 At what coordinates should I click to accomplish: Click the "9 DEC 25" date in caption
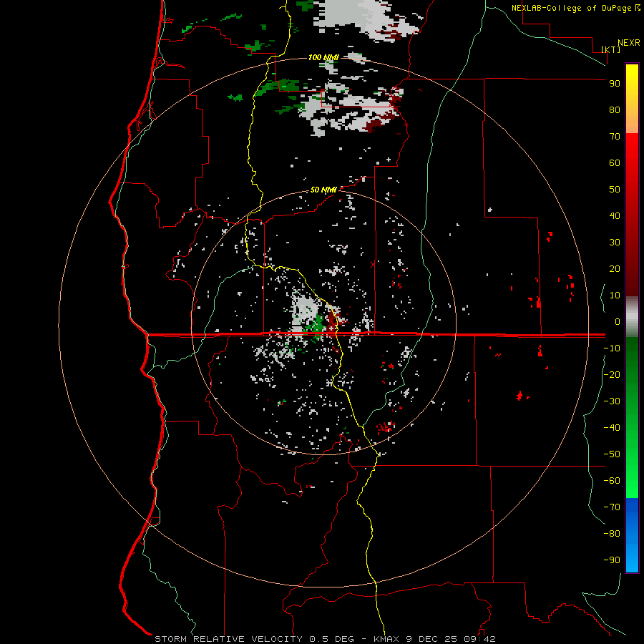(x=431, y=639)
